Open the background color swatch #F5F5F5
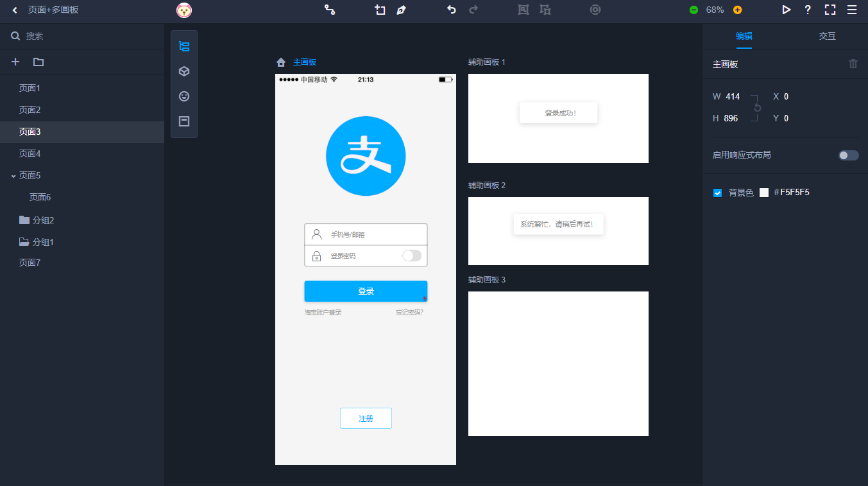This screenshot has height=486, width=868. click(x=763, y=193)
